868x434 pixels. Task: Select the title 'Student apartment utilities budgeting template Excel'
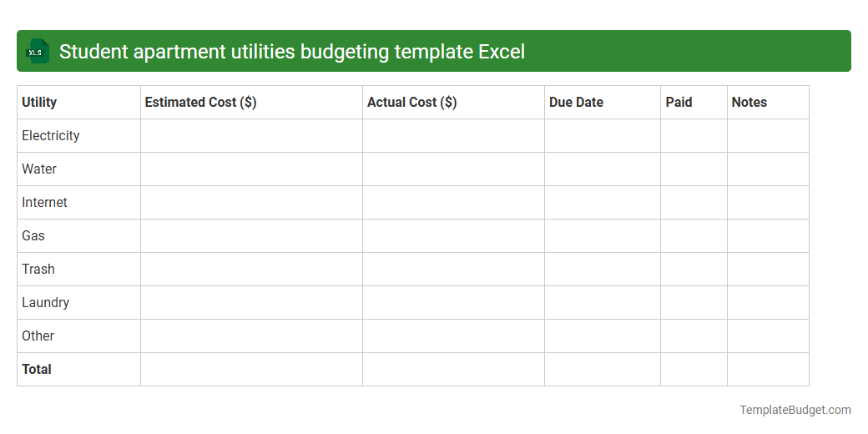click(x=292, y=52)
